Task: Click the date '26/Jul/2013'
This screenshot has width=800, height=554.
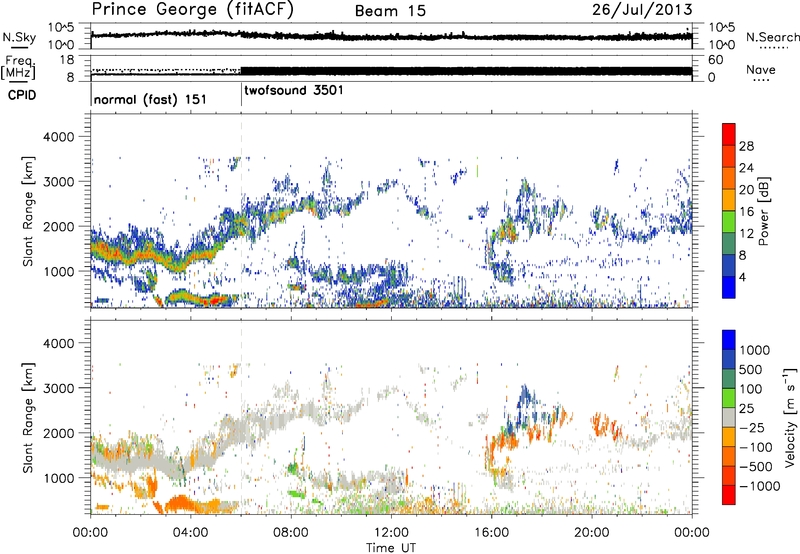Action: point(642,10)
